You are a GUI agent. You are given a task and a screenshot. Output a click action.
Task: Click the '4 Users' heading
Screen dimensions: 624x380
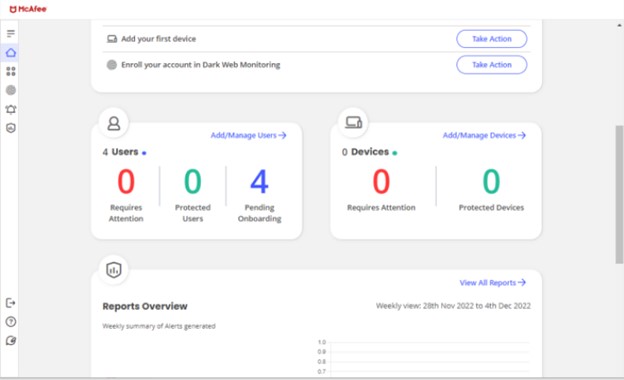(120, 152)
